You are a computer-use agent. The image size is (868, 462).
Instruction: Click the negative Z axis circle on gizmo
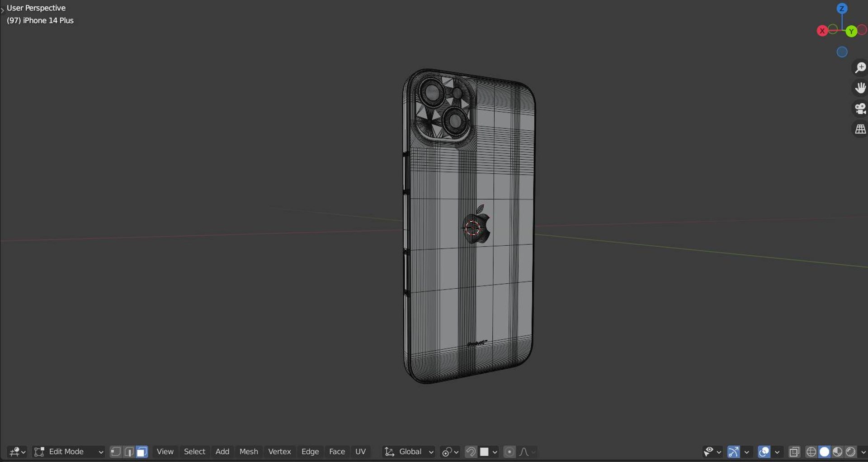pyautogui.click(x=842, y=52)
